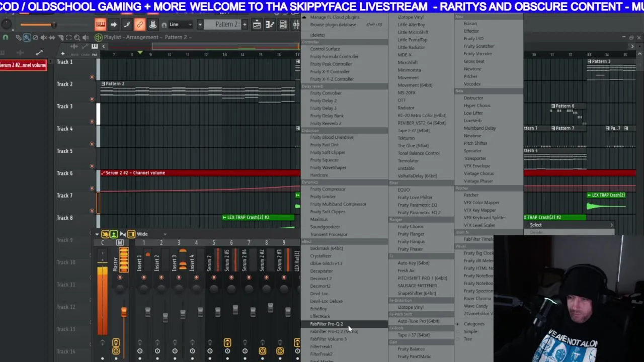644x362 pixels.
Task: Toggle the note/clip grouping link icon
Action: pos(140,24)
